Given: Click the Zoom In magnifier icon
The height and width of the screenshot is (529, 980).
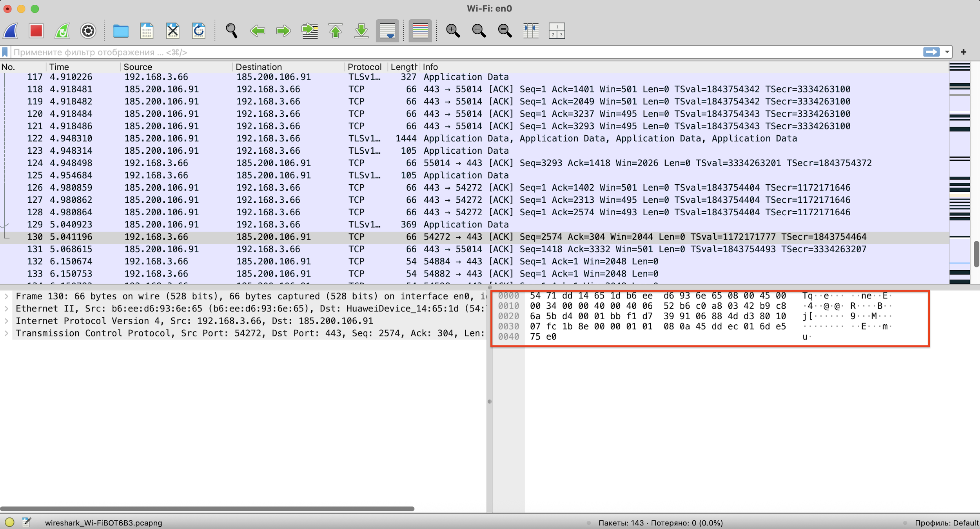Looking at the screenshot, I should point(453,31).
